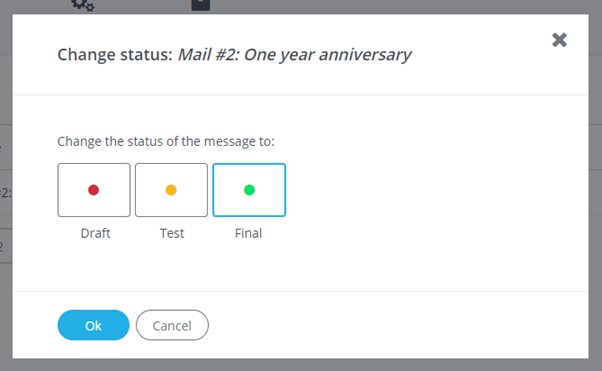Click the red Draft status dot
Image resolution: width=602 pixels, height=371 pixels.
point(94,190)
